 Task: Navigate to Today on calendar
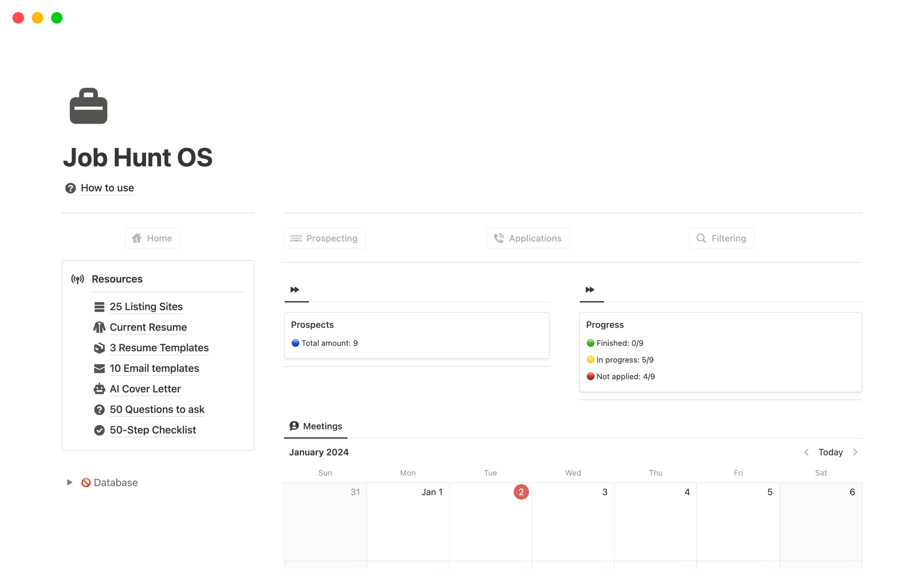pos(830,452)
